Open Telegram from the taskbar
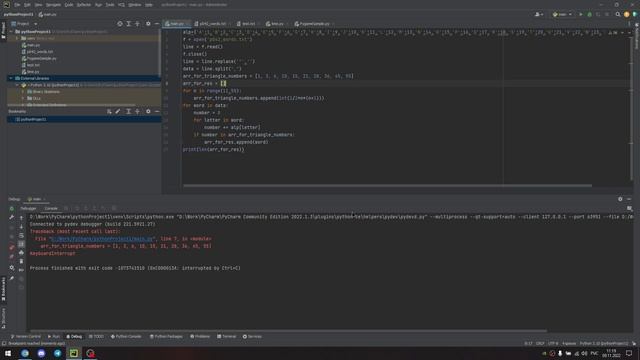This screenshot has width=640, height=360. click(58, 353)
